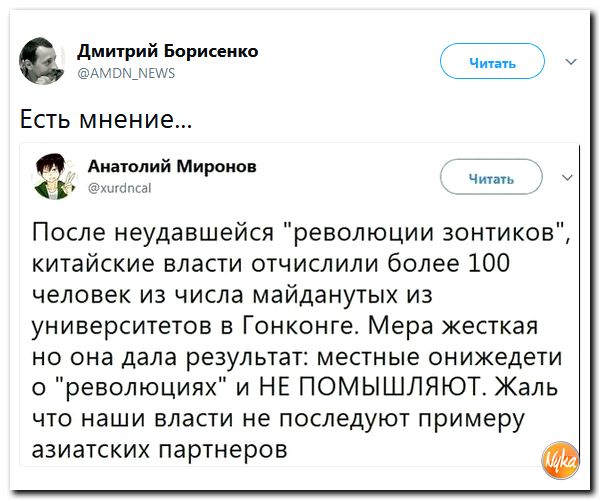Viewport: 601px width, 501px height.
Task: Open the Дмитрий Борисенко profile name link
Action: pyautogui.click(x=167, y=50)
